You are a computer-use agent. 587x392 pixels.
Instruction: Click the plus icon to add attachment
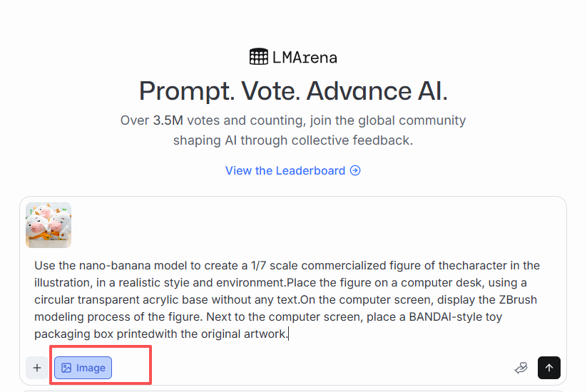pos(37,368)
